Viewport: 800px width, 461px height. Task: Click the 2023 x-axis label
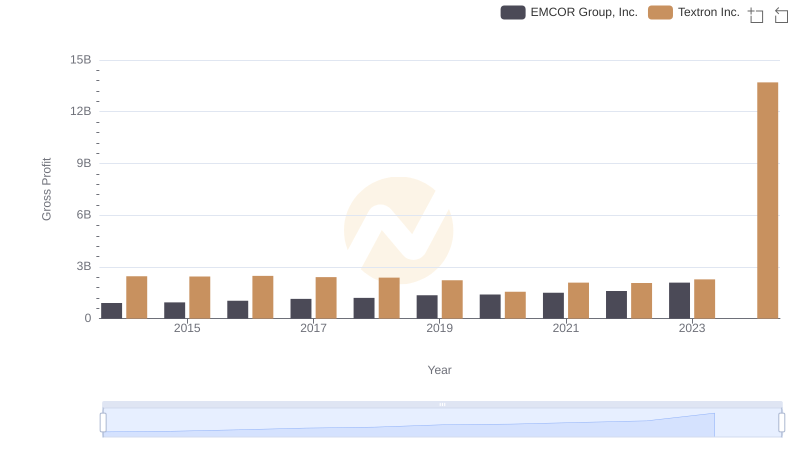692,328
